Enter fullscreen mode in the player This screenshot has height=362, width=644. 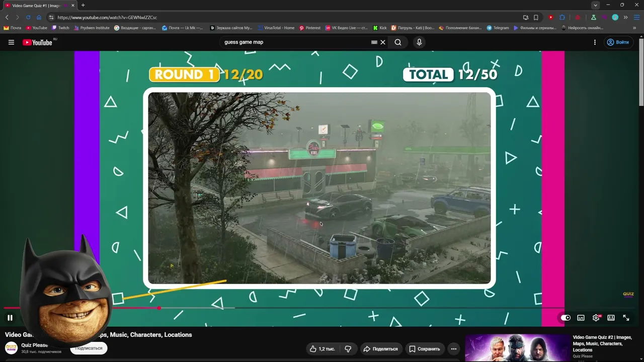coord(626,318)
